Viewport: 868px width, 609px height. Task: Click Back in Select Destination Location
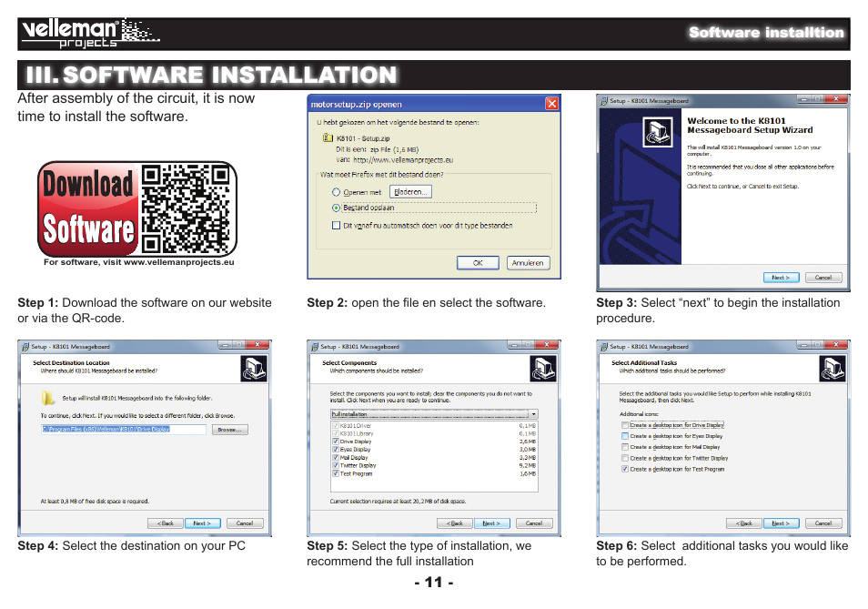(165, 523)
